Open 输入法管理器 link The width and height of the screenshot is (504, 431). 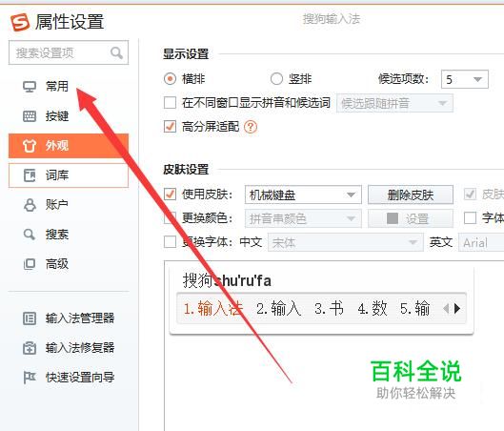[80, 318]
